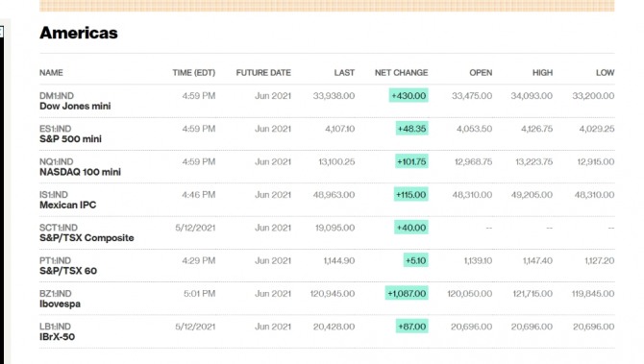
Task: Open the S&P 500 mini link
Action: (70, 138)
